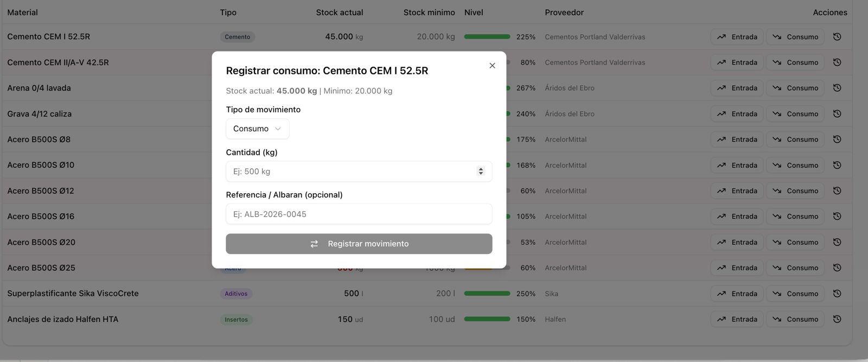The height and width of the screenshot is (362, 868).
Task: Click the quantity stepper arrows
Action: point(480,172)
